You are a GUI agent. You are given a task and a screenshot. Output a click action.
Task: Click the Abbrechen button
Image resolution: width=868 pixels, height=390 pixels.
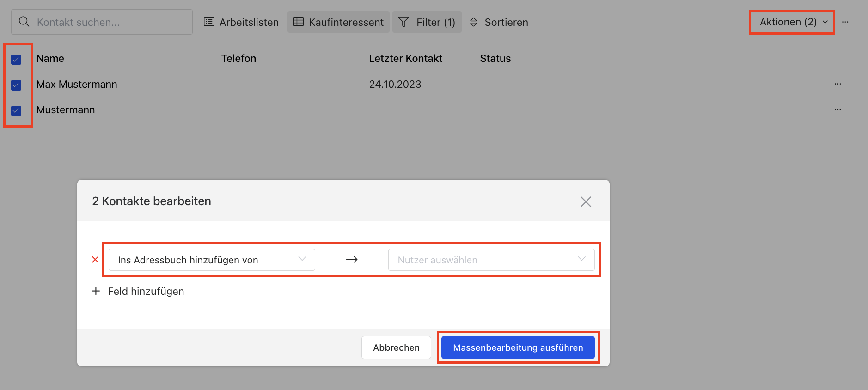396,347
